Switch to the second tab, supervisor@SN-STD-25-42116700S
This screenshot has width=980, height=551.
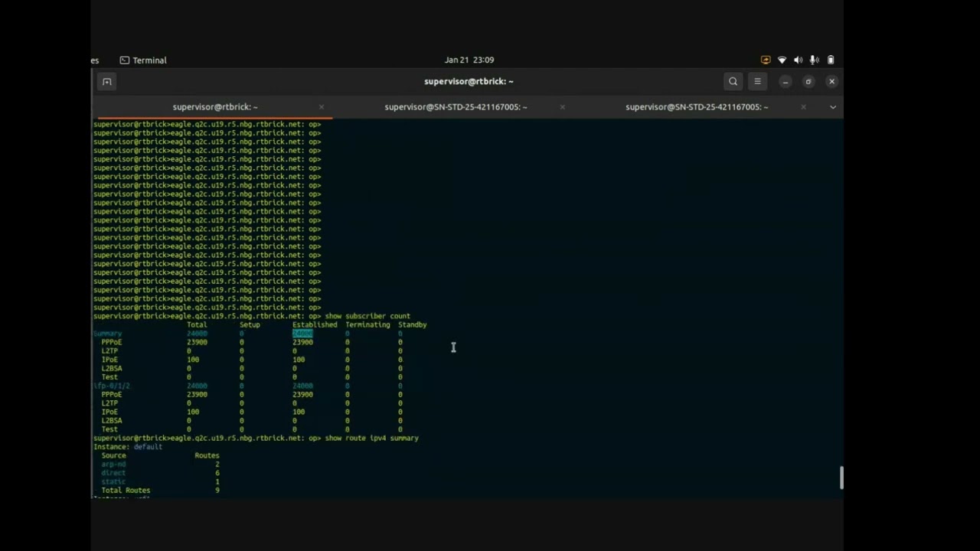click(456, 107)
